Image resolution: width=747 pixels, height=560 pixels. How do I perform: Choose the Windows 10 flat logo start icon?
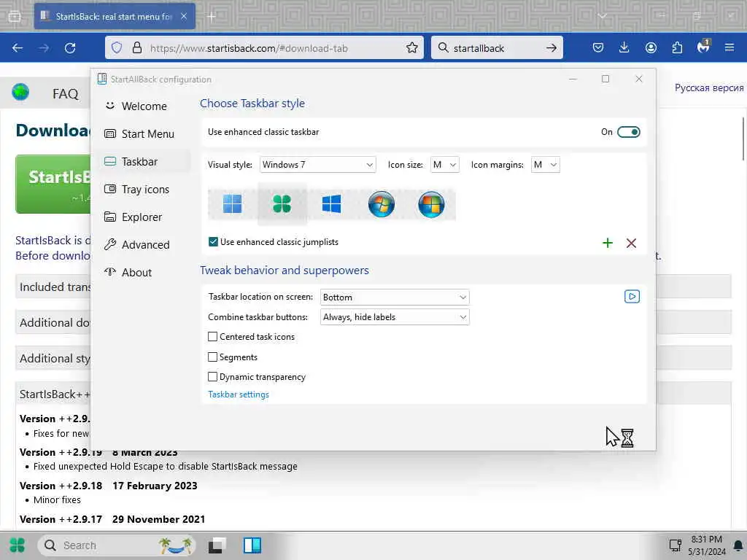[332, 204]
